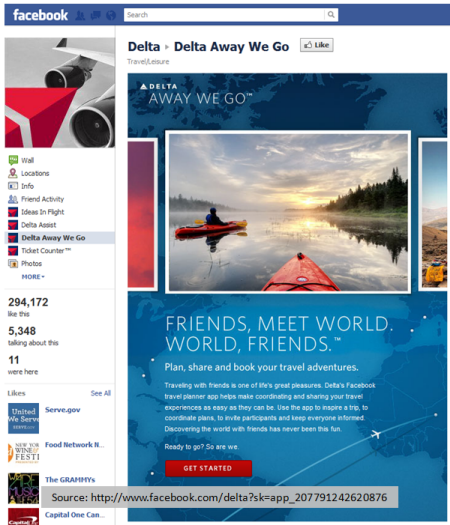
Task: Select the Locations pin icon
Action: pos(13,173)
